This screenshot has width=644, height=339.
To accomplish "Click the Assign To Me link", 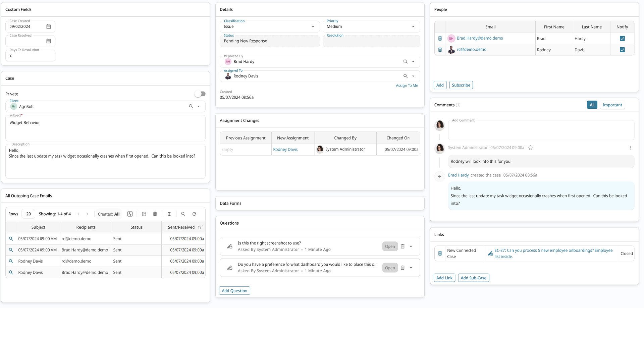I will pos(407,86).
